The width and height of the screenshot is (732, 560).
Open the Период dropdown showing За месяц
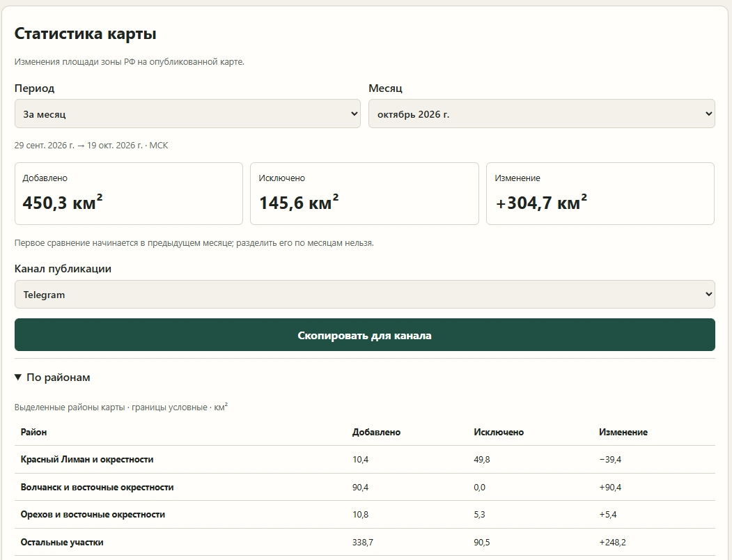[x=187, y=114]
